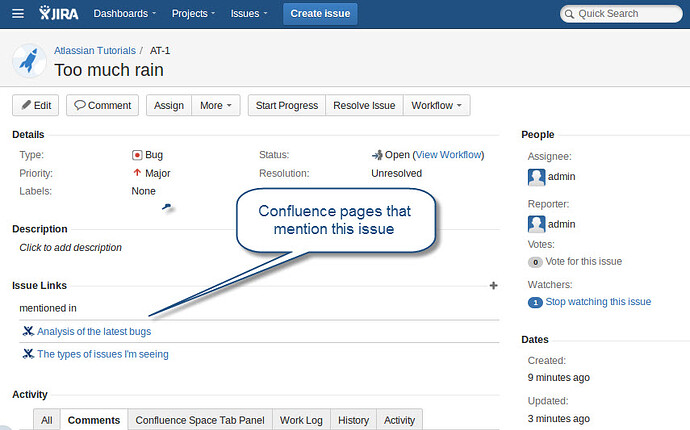Click the rocket project avatar

[29, 61]
